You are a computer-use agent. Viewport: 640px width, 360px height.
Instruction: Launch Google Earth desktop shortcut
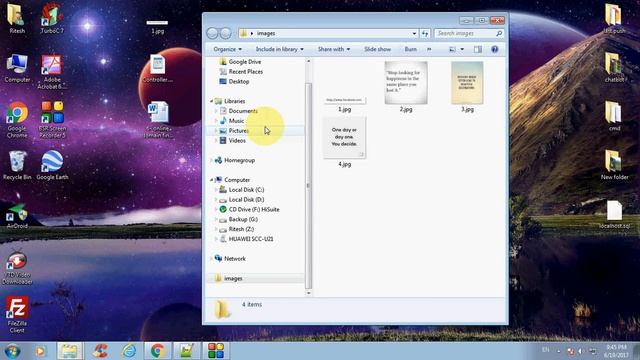coord(52,165)
